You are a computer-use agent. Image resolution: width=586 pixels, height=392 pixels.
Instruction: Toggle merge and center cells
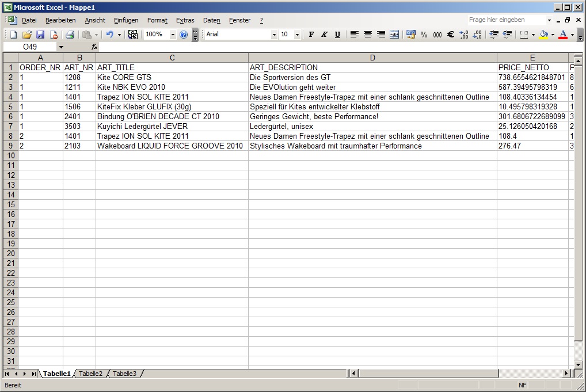[x=394, y=35]
